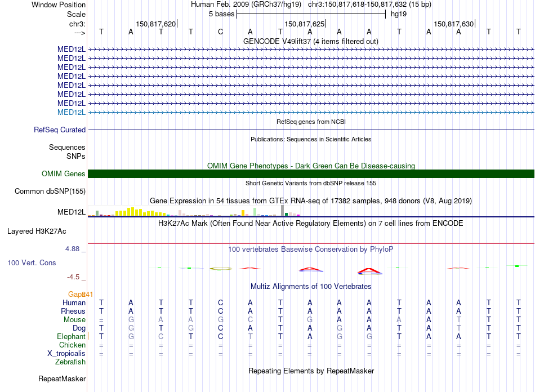Open Short Genetic Variants from dbSNP title

click(311, 183)
